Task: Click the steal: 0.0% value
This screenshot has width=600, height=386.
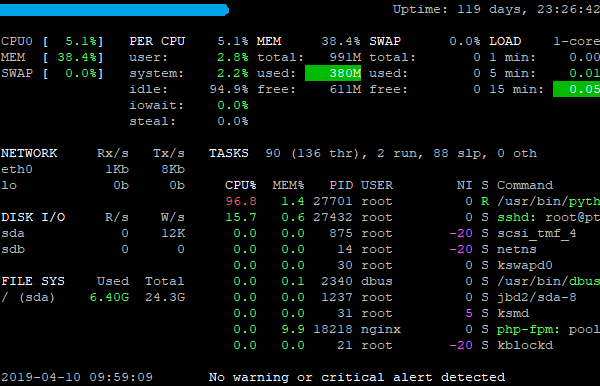Action: click(x=233, y=122)
